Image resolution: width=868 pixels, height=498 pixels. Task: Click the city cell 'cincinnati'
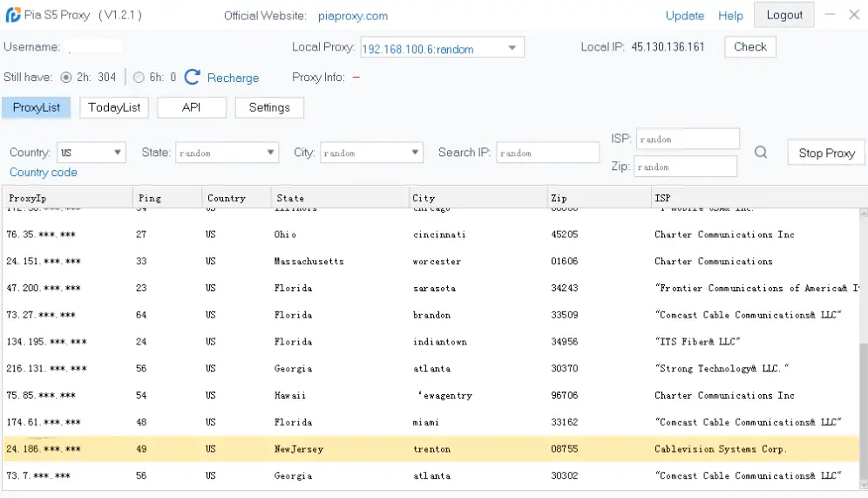(x=439, y=235)
